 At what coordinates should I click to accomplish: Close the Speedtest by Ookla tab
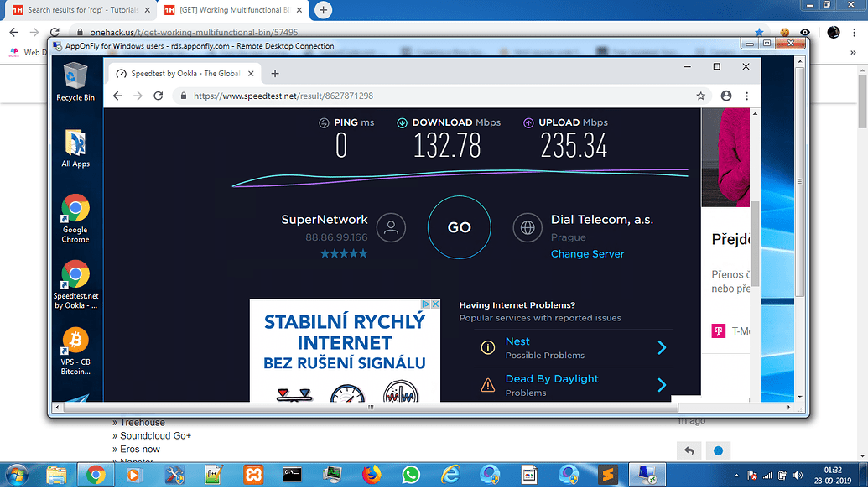pyautogui.click(x=251, y=74)
